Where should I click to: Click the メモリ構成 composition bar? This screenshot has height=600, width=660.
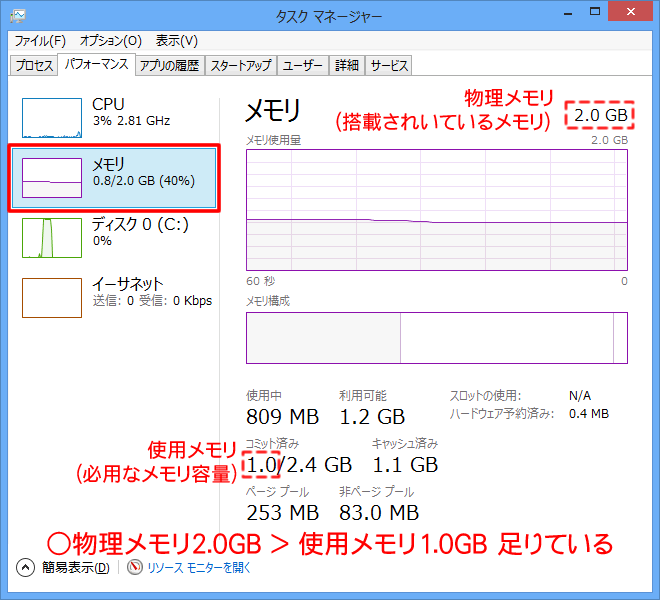tap(437, 338)
